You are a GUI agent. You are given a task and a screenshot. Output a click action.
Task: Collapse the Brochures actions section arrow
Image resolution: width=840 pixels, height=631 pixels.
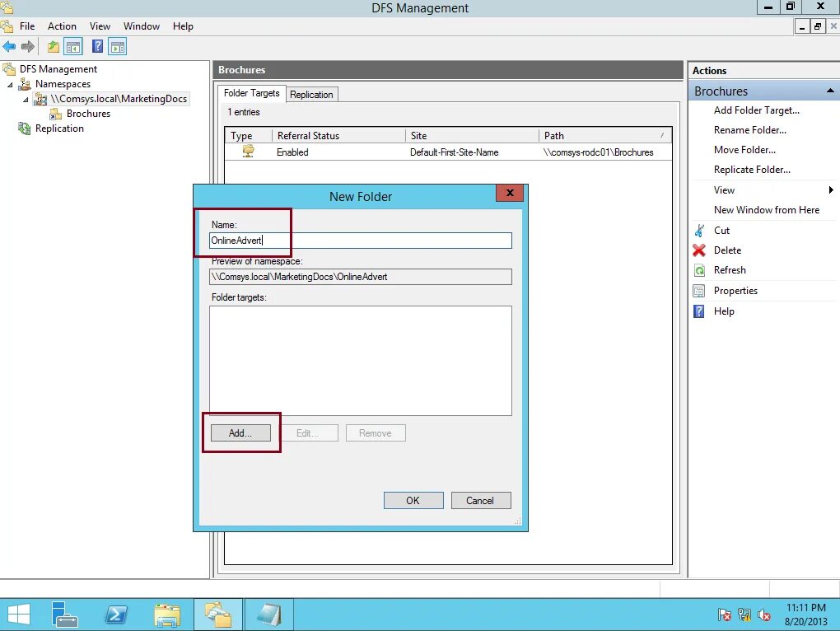click(830, 91)
